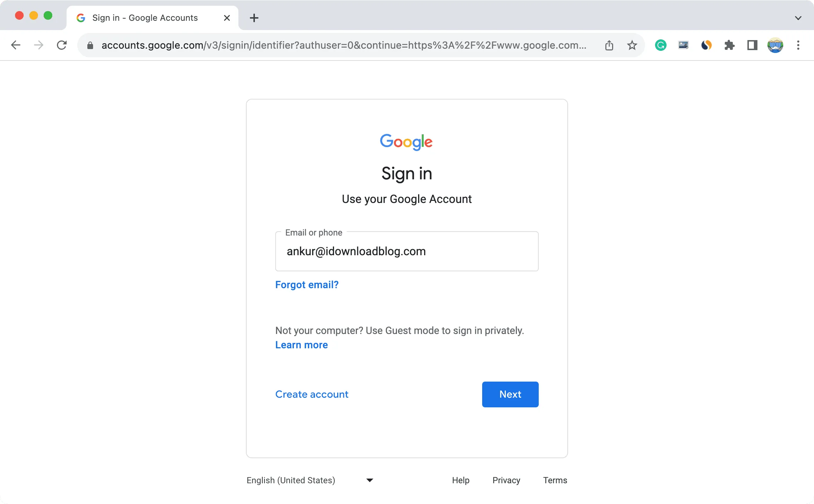Click the secure lock icon in address bar
Viewport: 814px width, 504px height.
[x=91, y=45]
